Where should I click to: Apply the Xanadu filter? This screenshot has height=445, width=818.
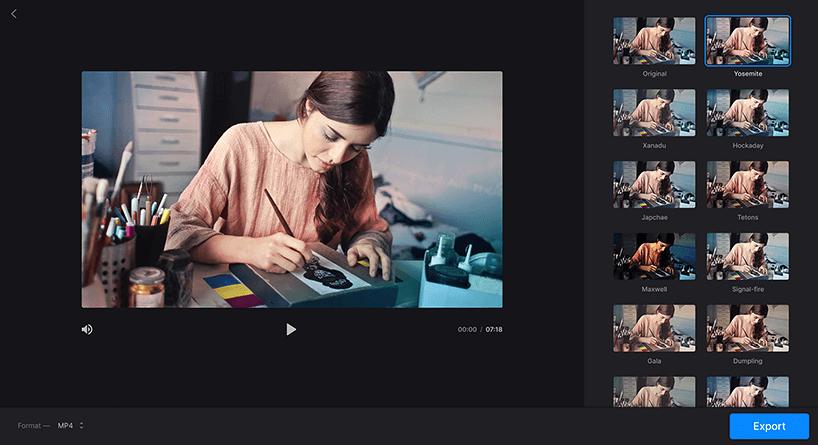pyautogui.click(x=654, y=113)
